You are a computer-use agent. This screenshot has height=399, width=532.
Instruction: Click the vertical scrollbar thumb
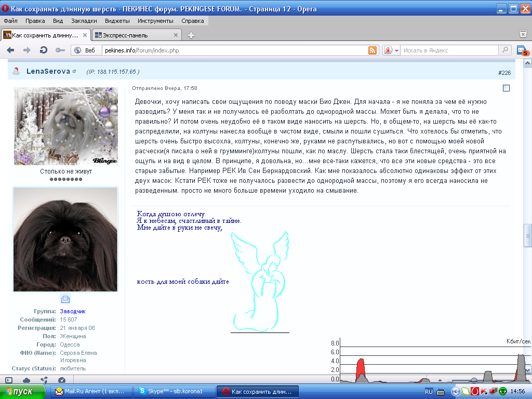[x=528, y=235]
